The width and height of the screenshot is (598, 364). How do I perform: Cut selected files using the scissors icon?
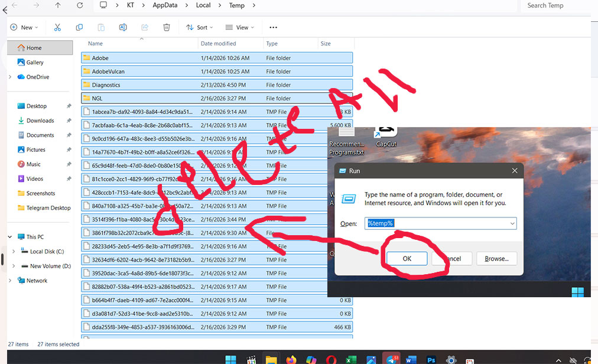[57, 27]
